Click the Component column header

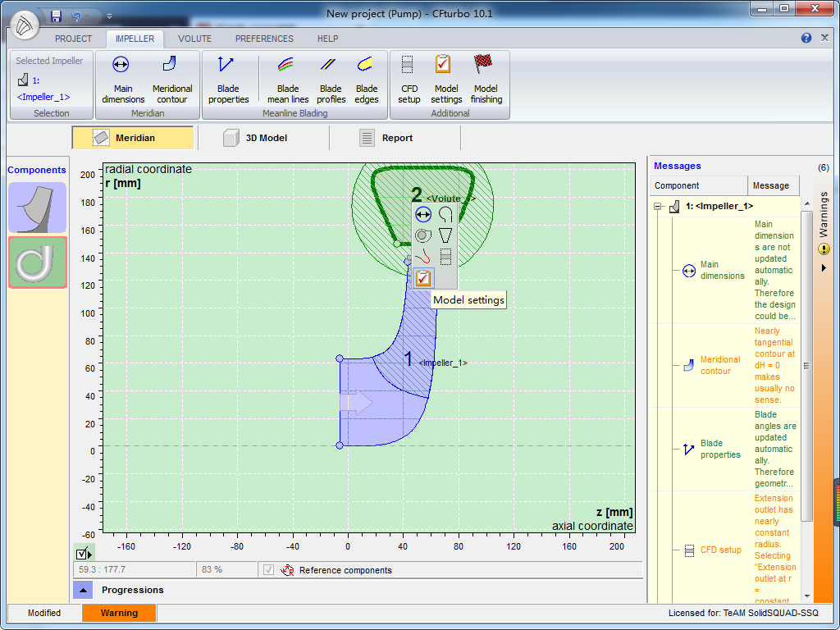699,185
